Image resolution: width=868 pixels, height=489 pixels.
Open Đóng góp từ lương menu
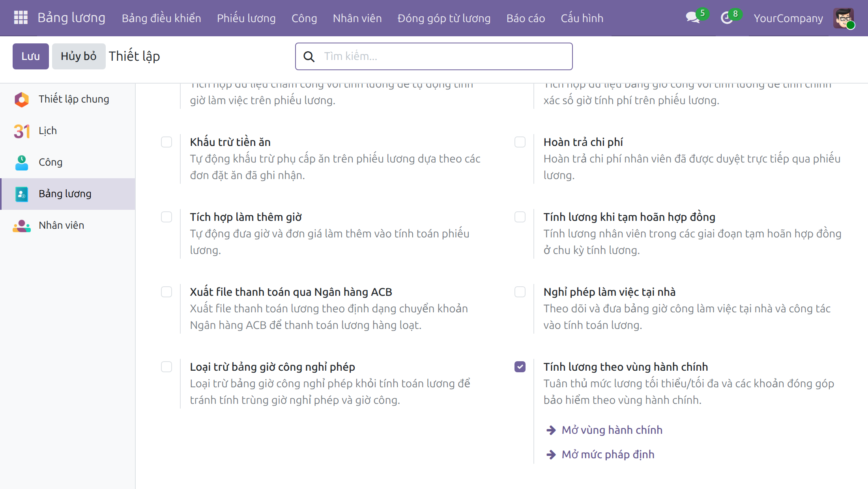tap(444, 18)
